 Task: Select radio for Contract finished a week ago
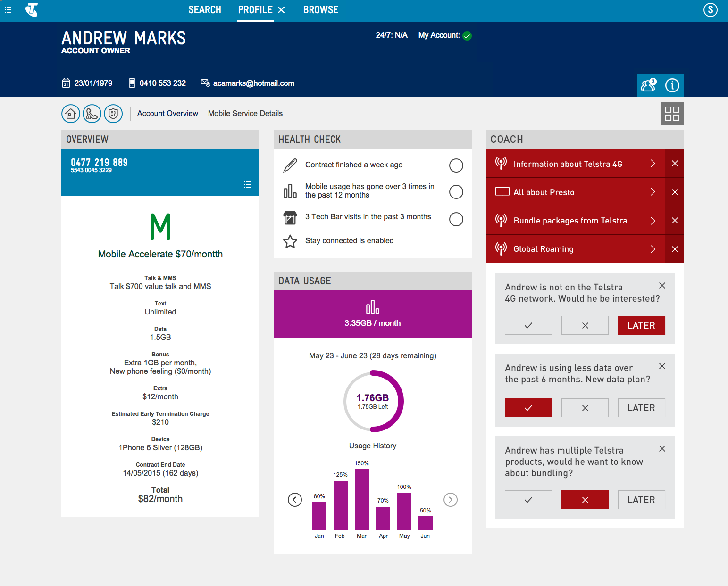(456, 165)
